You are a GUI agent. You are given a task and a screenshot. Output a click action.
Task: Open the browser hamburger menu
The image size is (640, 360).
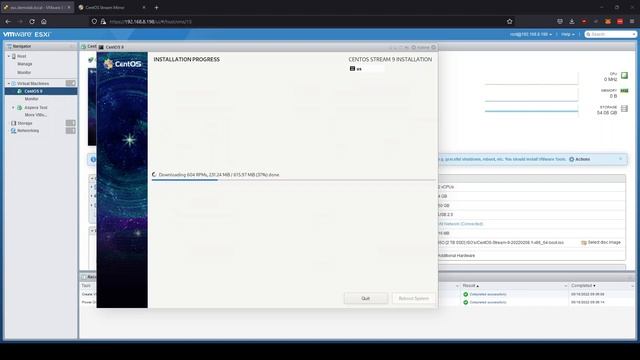[x=632, y=21]
